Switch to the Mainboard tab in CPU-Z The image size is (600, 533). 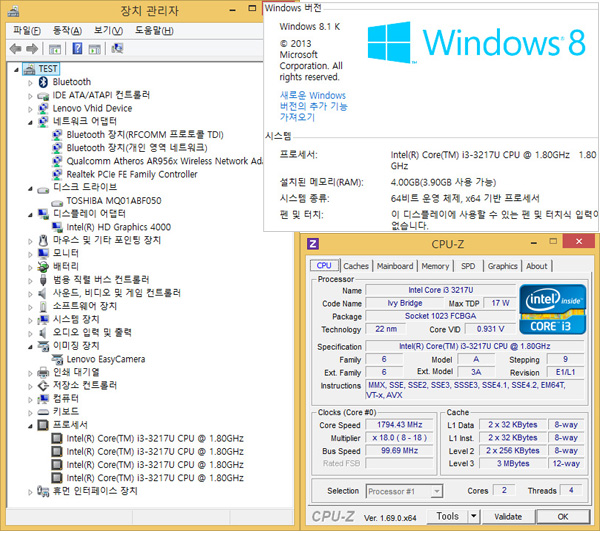pos(395,266)
